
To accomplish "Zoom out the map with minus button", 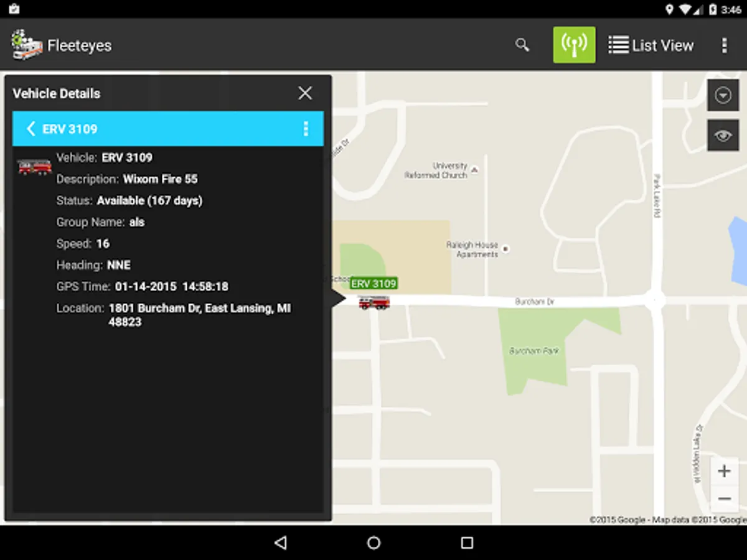I will 724,499.
